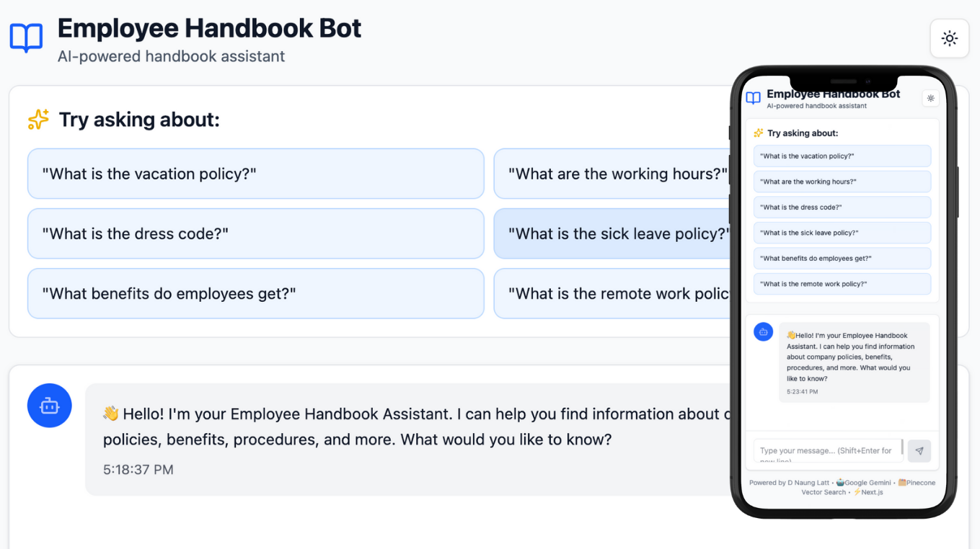Viewport: 980px width, 549px height.
Task: Click the sparkle icon beside "Try asking about:"
Action: point(37,119)
